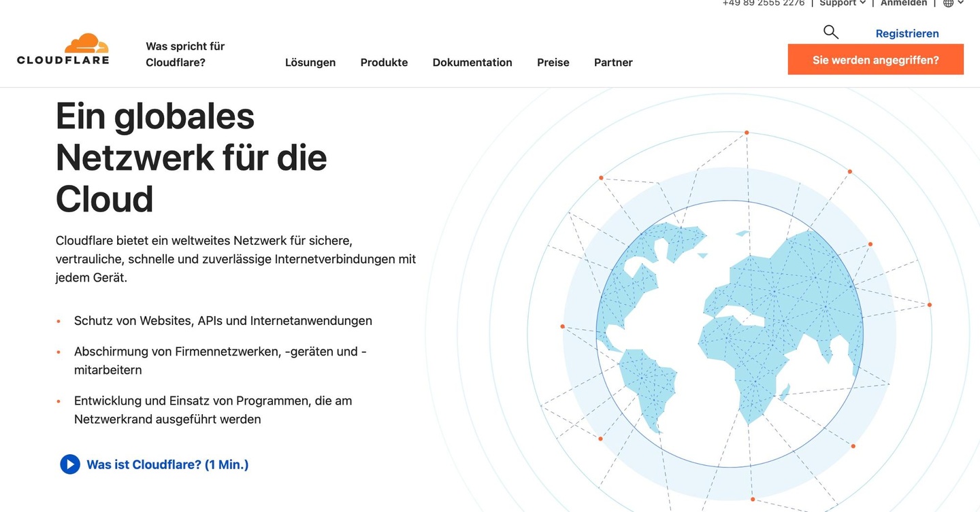
Task: Open the Produkte menu
Action: click(385, 63)
